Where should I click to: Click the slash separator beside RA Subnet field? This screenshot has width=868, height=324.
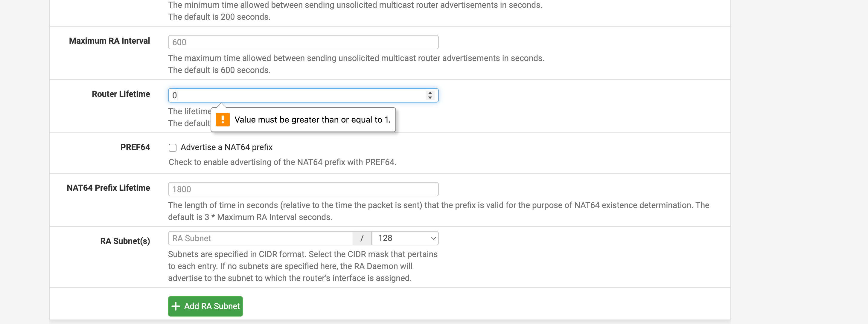(x=362, y=238)
